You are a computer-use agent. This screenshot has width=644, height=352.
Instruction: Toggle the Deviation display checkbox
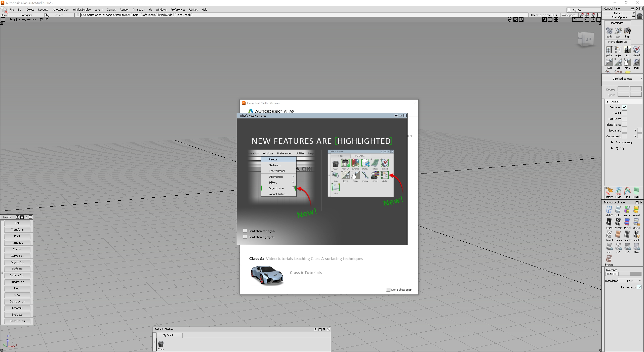(624, 107)
